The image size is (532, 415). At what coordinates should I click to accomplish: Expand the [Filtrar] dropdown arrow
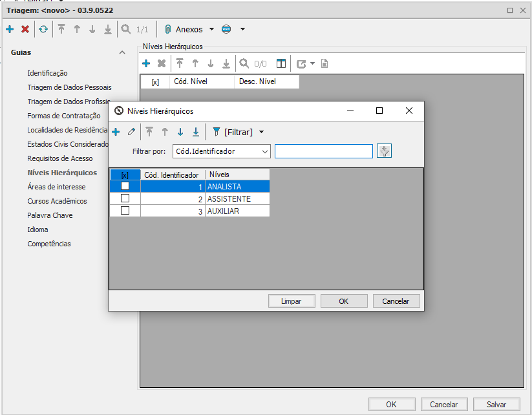pyautogui.click(x=261, y=132)
